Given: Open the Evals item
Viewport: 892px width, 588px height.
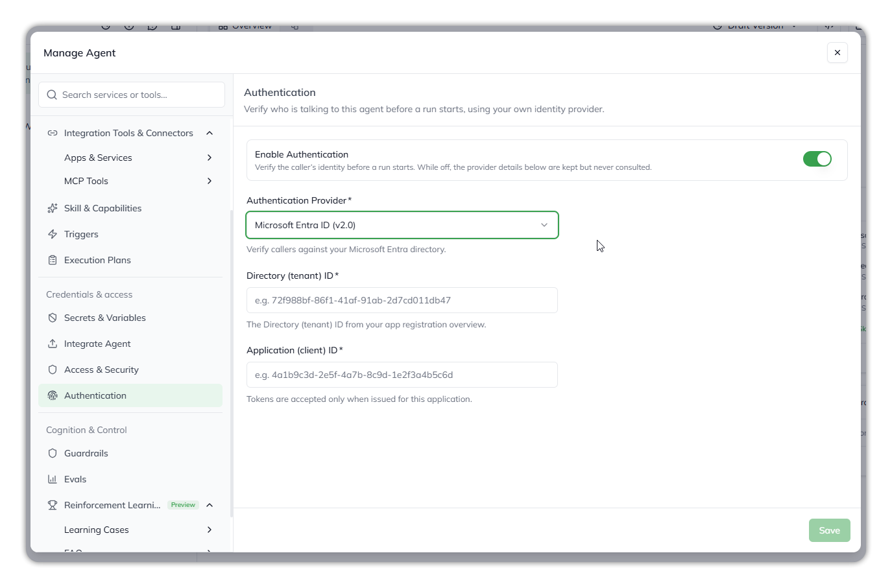Looking at the screenshot, I should coord(130,479).
